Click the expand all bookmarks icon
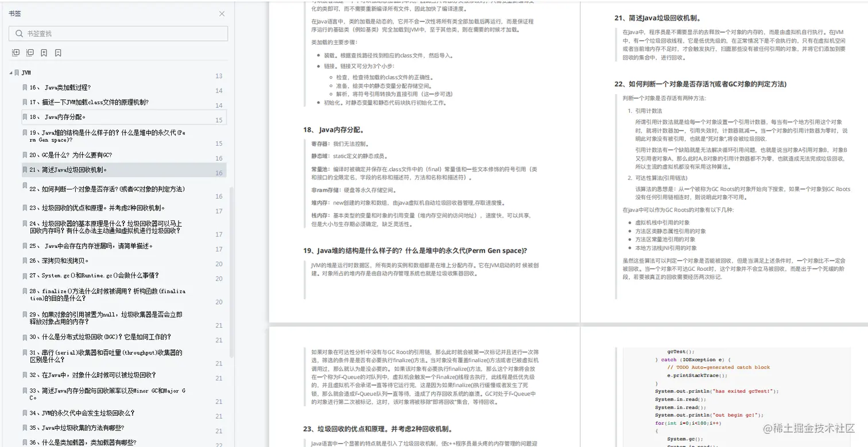 [x=15, y=53]
